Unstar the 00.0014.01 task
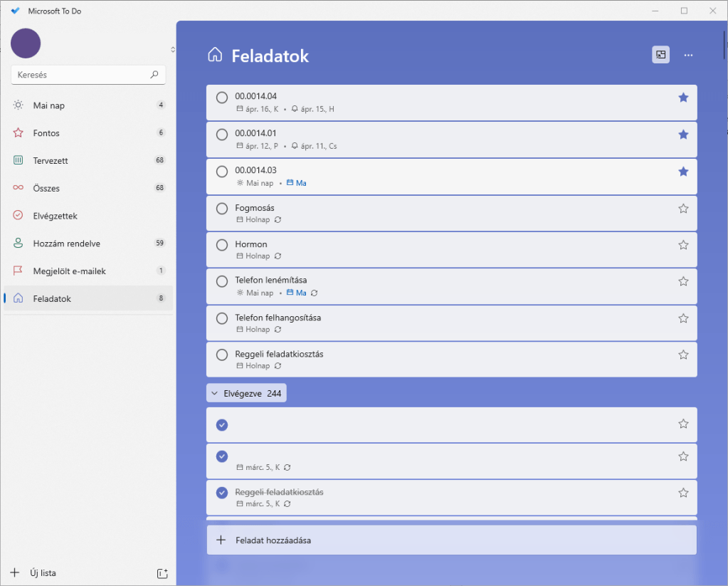The height and width of the screenshot is (586, 728). tap(683, 135)
